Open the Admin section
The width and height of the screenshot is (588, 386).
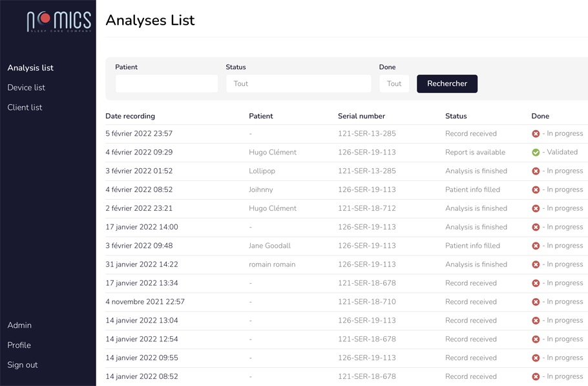pos(19,325)
